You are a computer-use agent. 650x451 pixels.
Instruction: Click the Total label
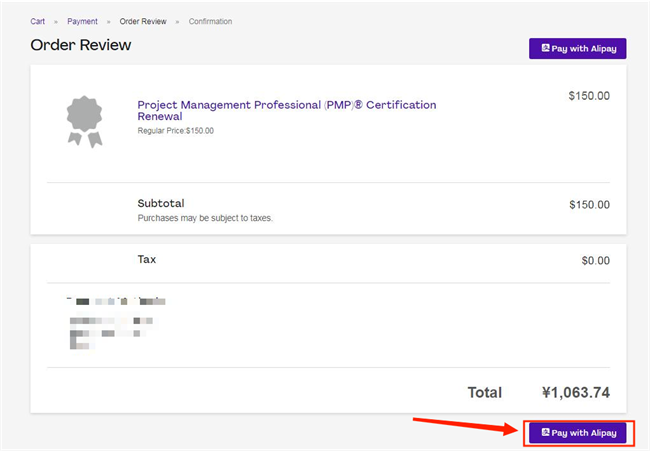484,392
